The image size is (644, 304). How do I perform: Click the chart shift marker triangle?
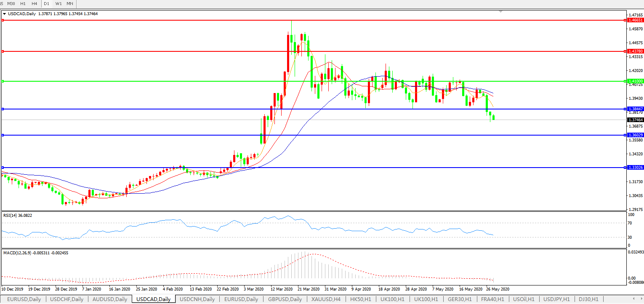click(x=500, y=11)
